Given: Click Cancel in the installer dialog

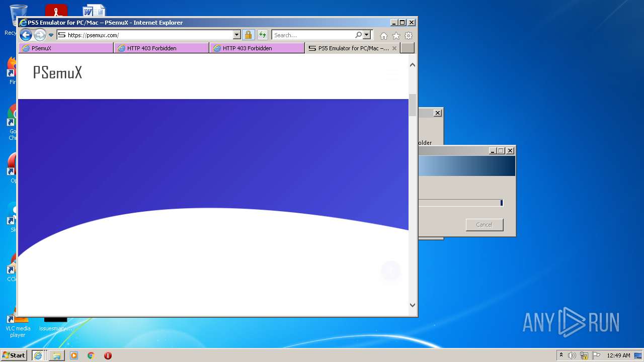Looking at the screenshot, I should (x=485, y=225).
